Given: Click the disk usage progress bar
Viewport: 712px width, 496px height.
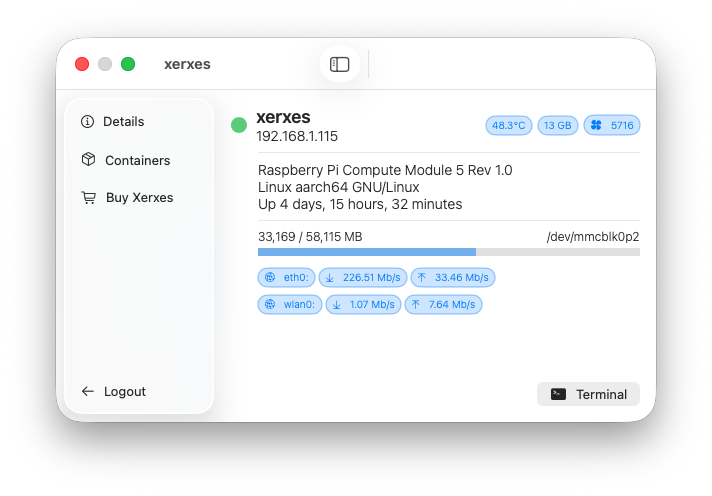Looking at the screenshot, I should coord(449,252).
